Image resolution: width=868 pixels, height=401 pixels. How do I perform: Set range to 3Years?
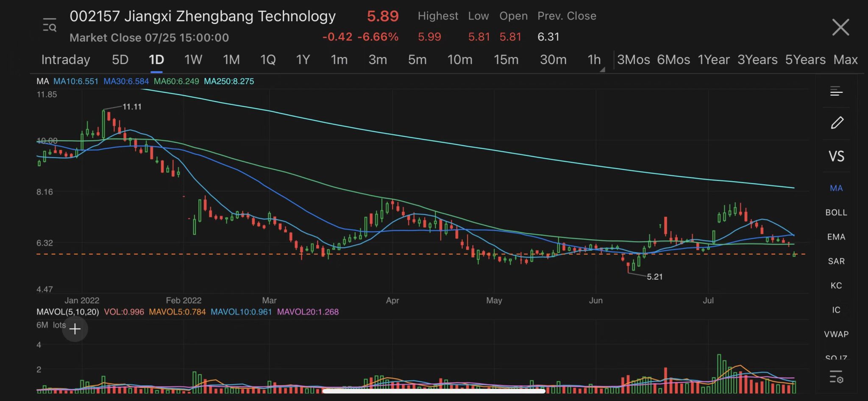tap(757, 60)
